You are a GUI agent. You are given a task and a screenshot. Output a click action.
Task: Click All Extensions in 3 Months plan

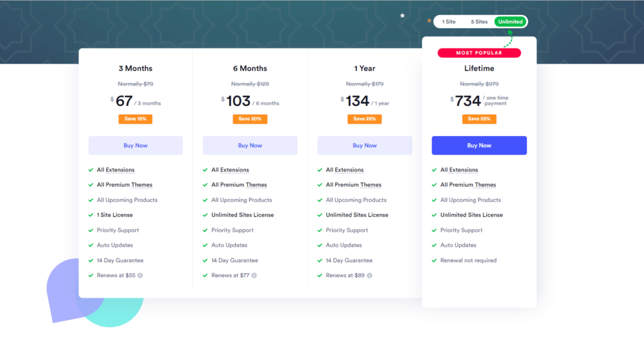click(116, 170)
